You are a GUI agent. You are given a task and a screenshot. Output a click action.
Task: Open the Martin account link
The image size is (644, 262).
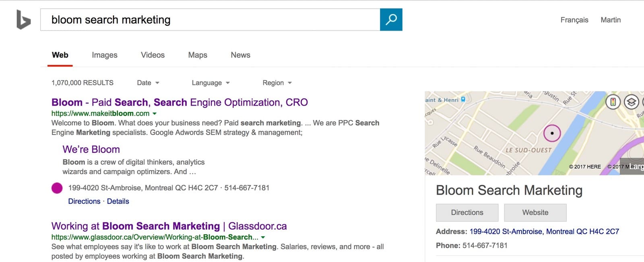click(611, 20)
